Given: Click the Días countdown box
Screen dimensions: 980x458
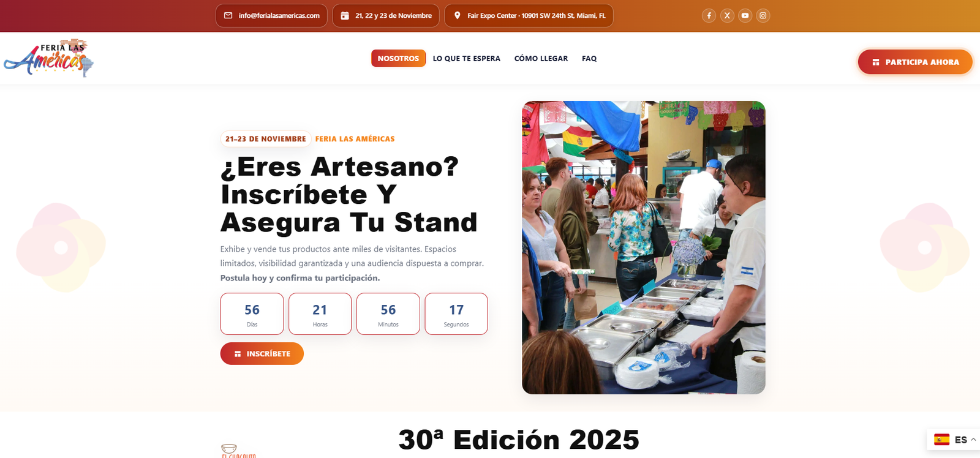Looking at the screenshot, I should (252, 313).
